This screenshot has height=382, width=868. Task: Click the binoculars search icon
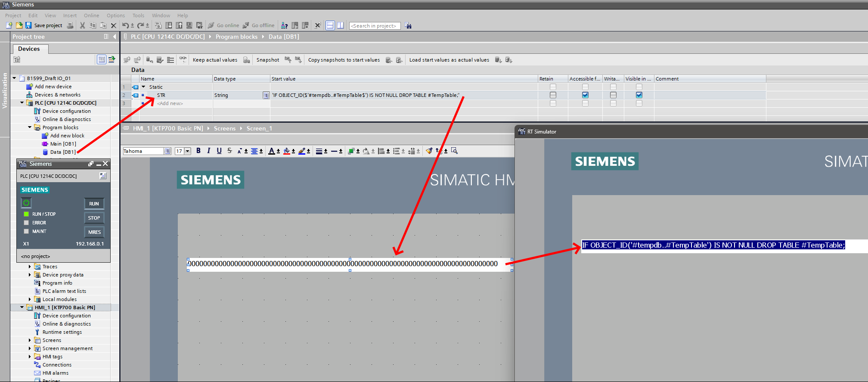pyautogui.click(x=408, y=26)
